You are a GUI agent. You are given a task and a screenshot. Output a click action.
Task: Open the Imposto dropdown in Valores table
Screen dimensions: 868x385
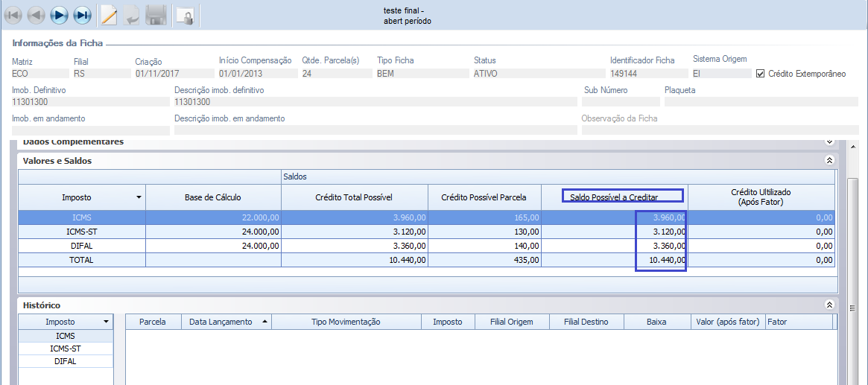139,198
